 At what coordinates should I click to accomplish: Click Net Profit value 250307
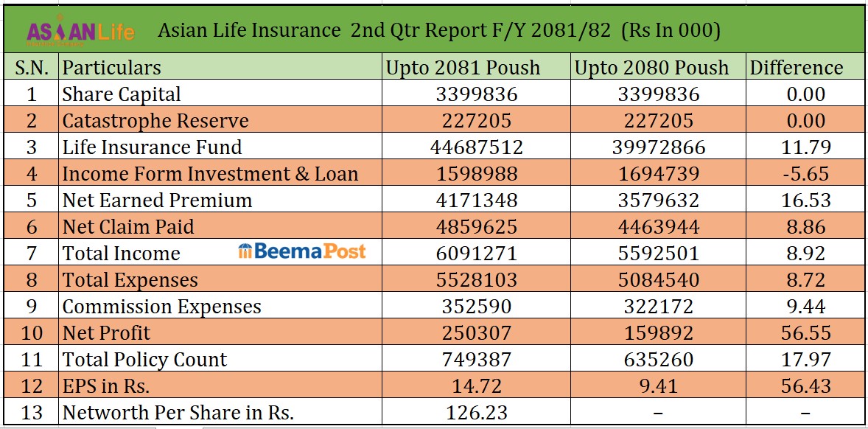click(x=477, y=333)
